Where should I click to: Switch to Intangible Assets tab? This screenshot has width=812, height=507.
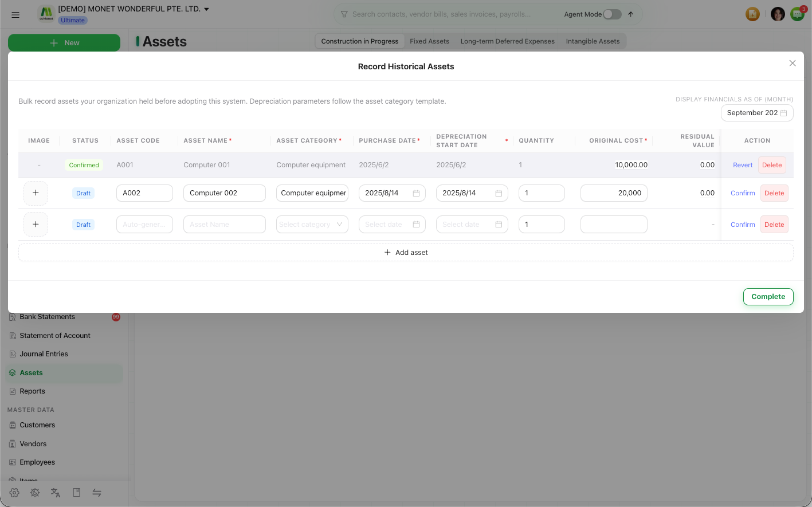(593, 41)
